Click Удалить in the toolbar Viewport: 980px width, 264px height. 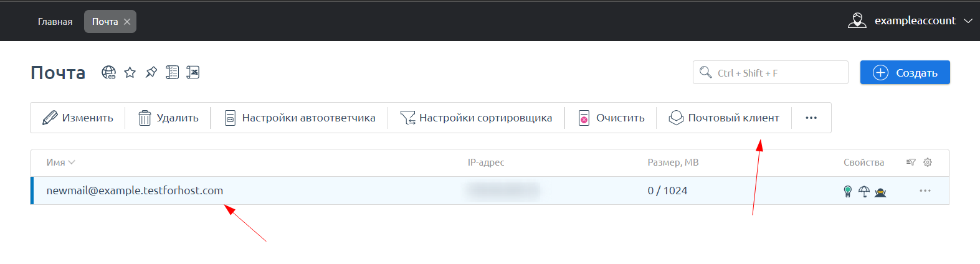[168, 118]
